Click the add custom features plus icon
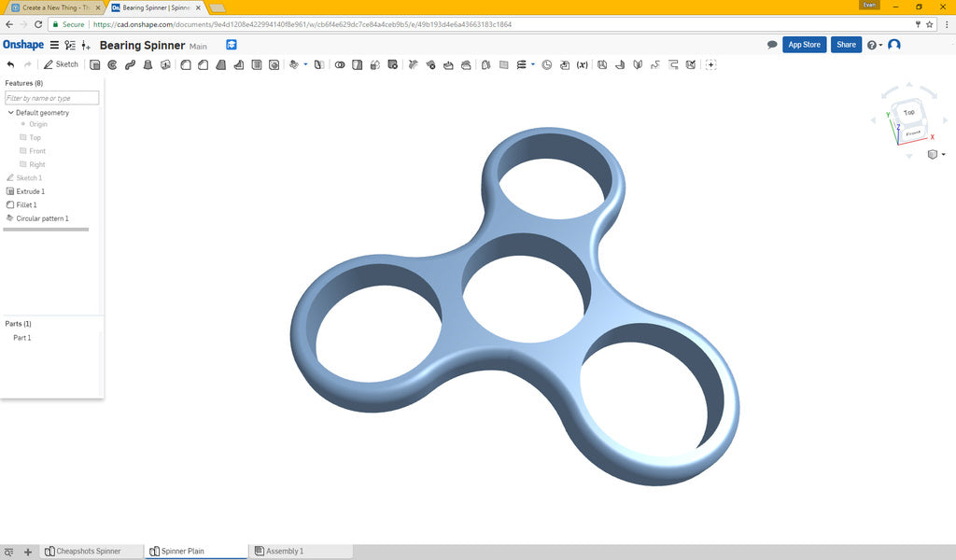956x560 pixels. point(710,64)
